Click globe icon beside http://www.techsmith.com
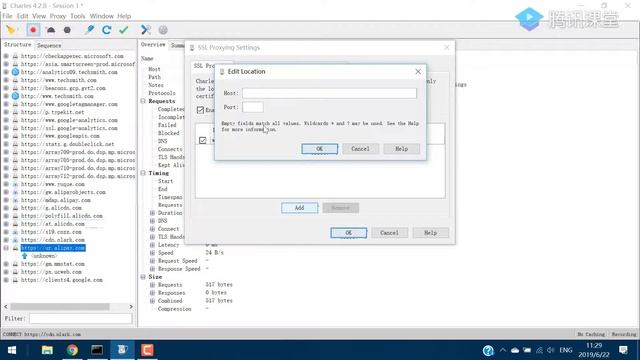Viewport: 640px width, 360px height. coord(16,96)
